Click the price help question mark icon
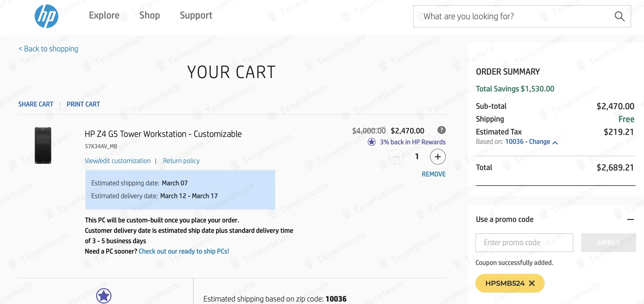This screenshot has width=644, height=304. [x=441, y=130]
